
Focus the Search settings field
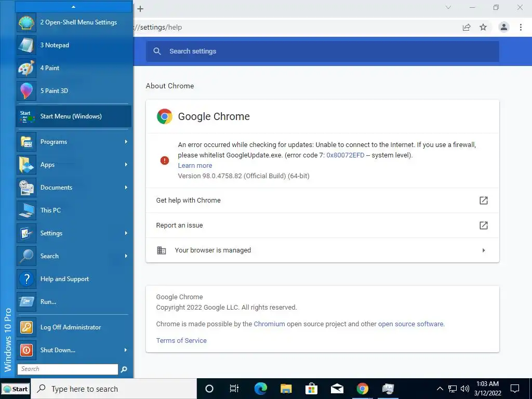coord(322,51)
